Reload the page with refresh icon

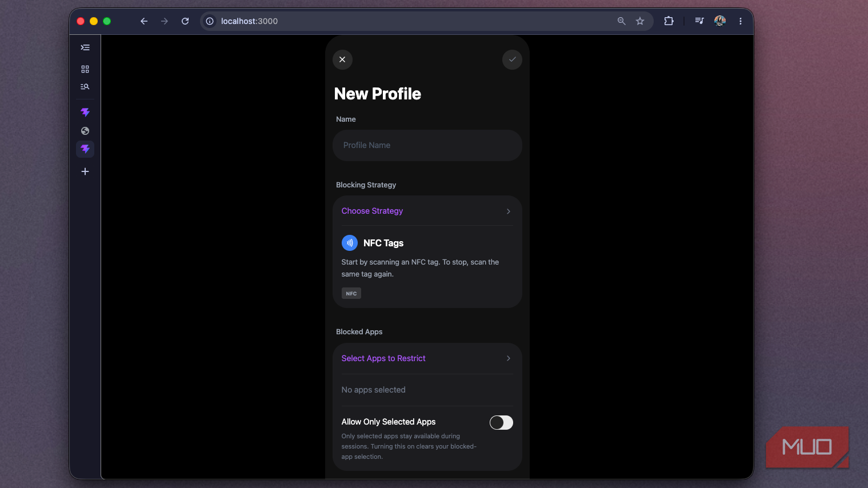[x=185, y=21]
